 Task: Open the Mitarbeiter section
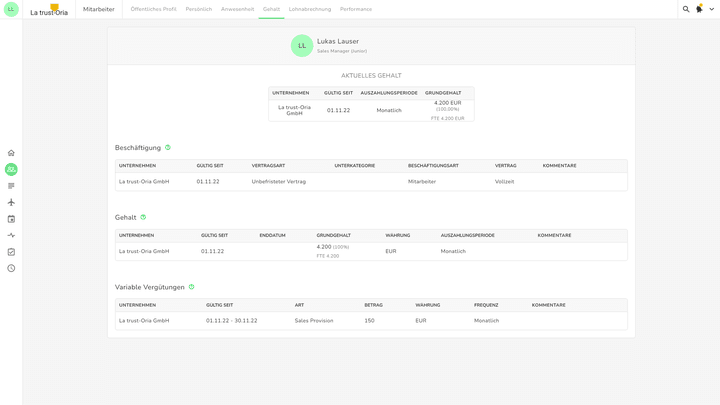[99, 9]
